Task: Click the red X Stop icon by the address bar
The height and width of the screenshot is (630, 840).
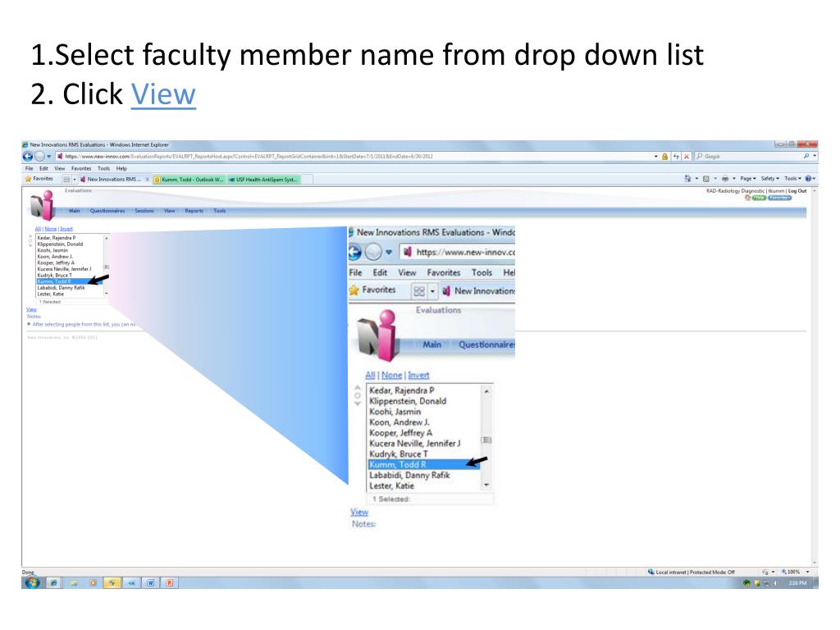Action: 687,157
